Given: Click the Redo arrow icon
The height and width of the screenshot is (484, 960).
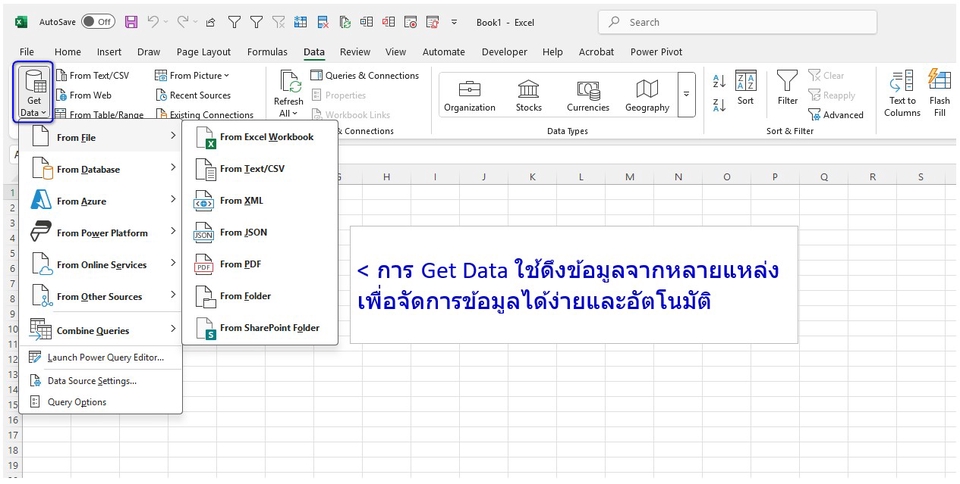Looking at the screenshot, I should (x=182, y=22).
